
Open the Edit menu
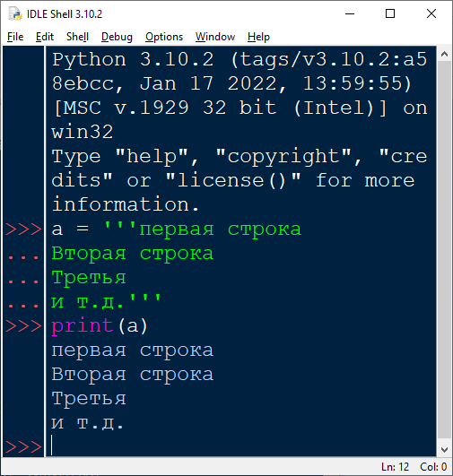coord(45,37)
